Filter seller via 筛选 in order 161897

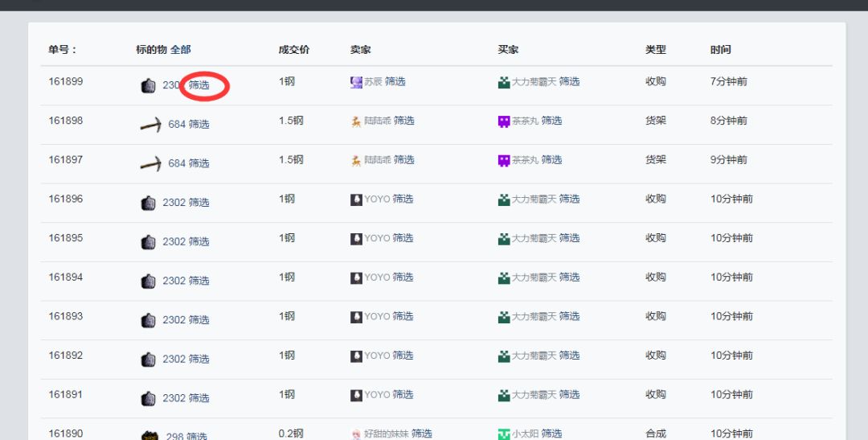[404, 159]
